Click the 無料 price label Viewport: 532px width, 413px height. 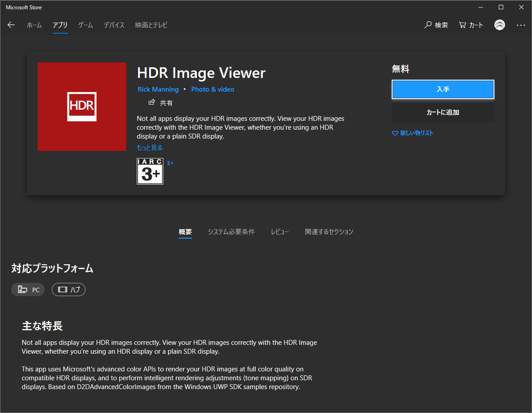point(401,69)
